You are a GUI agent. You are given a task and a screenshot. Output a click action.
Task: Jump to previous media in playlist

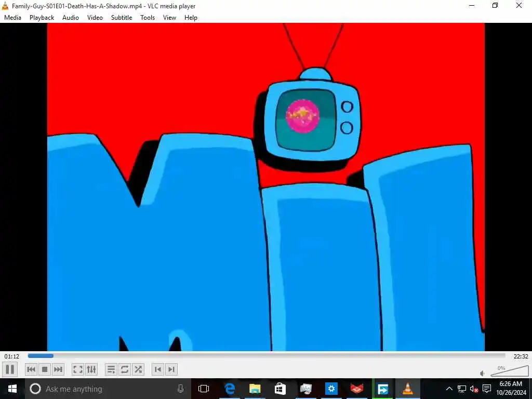tap(31, 369)
